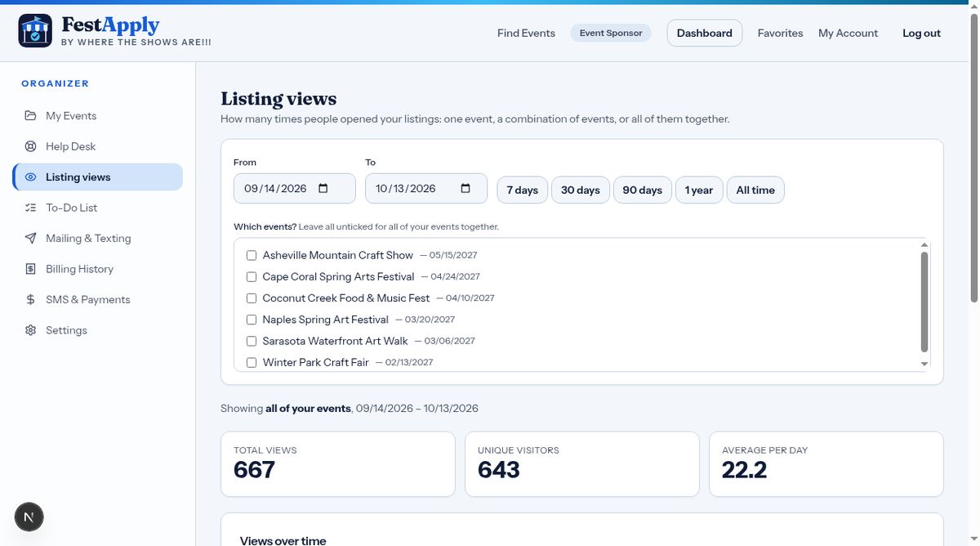Open the To date calendar picker icon
Image resolution: width=980 pixels, height=546 pixels.
(465, 189)
